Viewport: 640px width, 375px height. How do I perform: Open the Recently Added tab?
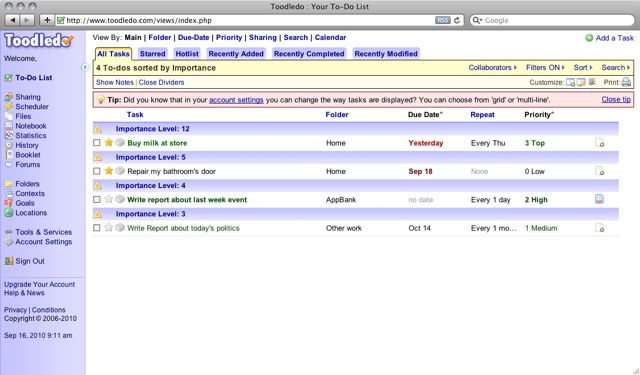pyautogui.click(x=236, y=53)
